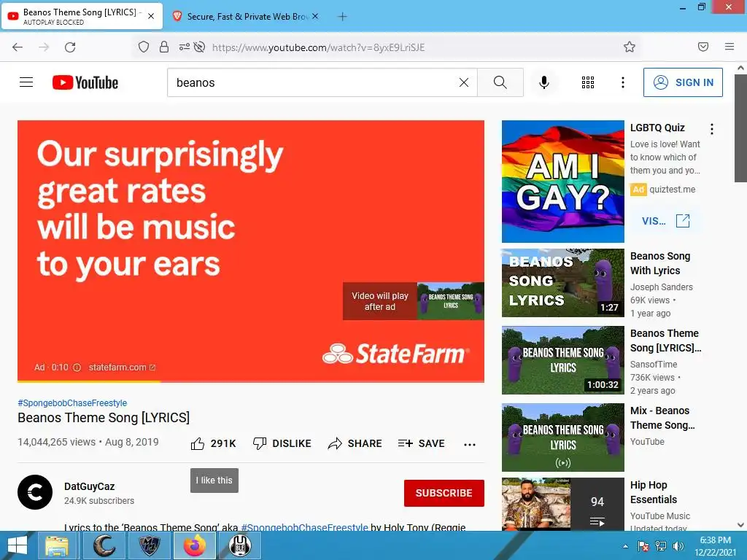
Task: View site security padlock info
Action: pos(164,47)
